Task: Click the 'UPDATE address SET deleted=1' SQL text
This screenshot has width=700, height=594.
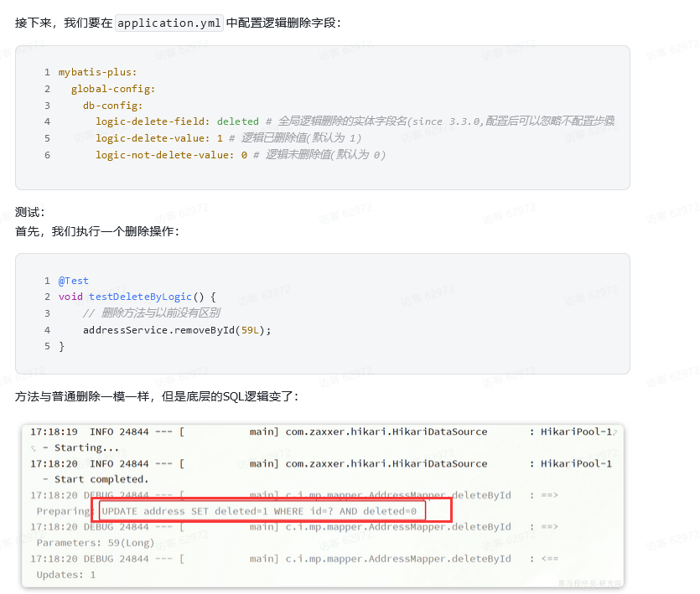Action: point(184,511)
